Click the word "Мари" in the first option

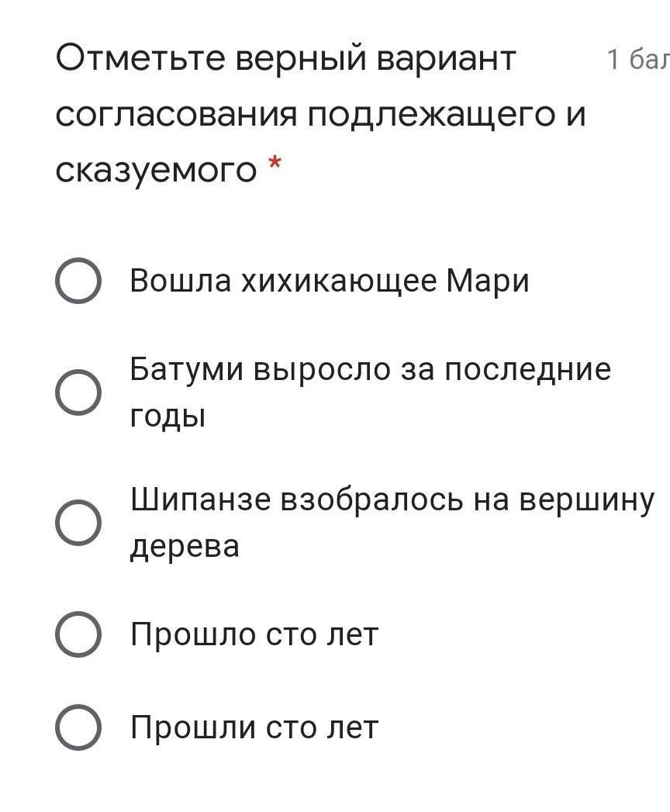488,281
